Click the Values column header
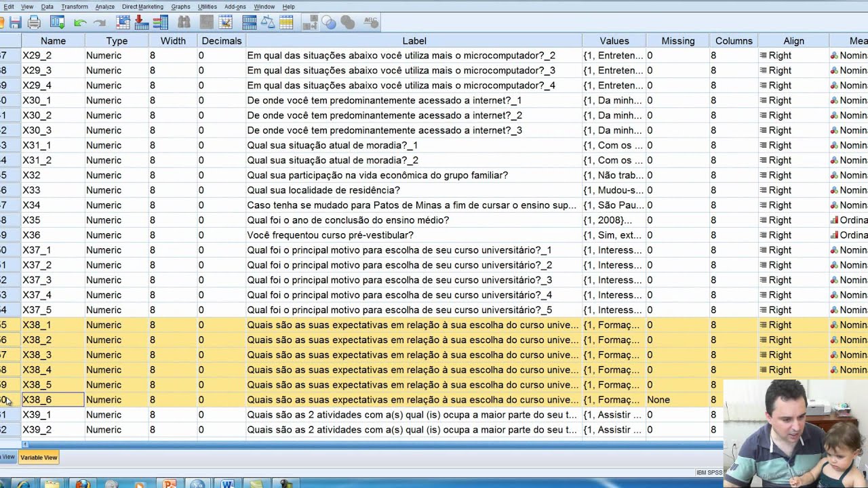868x488 pixels. [614, 41]
